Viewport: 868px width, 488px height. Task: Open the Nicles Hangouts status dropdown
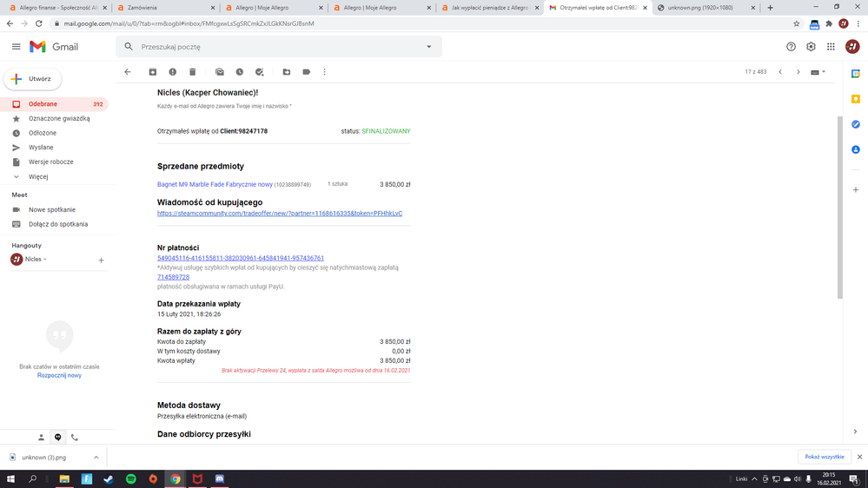click(x=45, y=260)
